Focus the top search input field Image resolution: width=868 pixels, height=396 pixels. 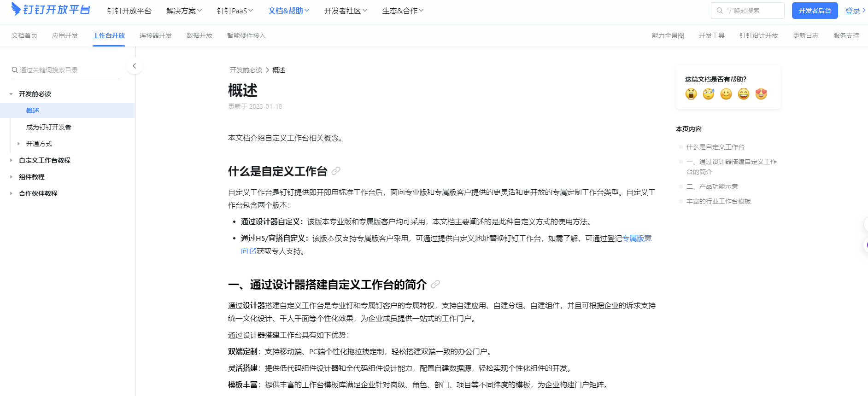(x=748, y=11)
